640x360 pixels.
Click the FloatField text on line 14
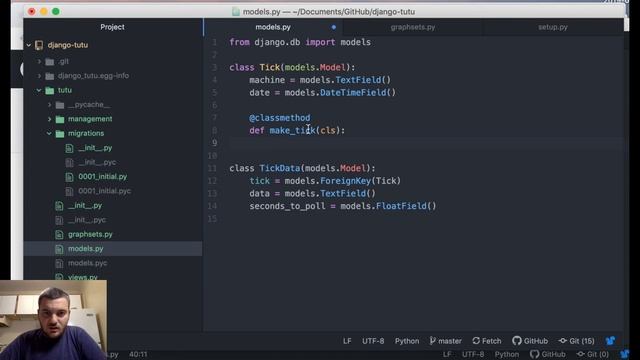401,206
